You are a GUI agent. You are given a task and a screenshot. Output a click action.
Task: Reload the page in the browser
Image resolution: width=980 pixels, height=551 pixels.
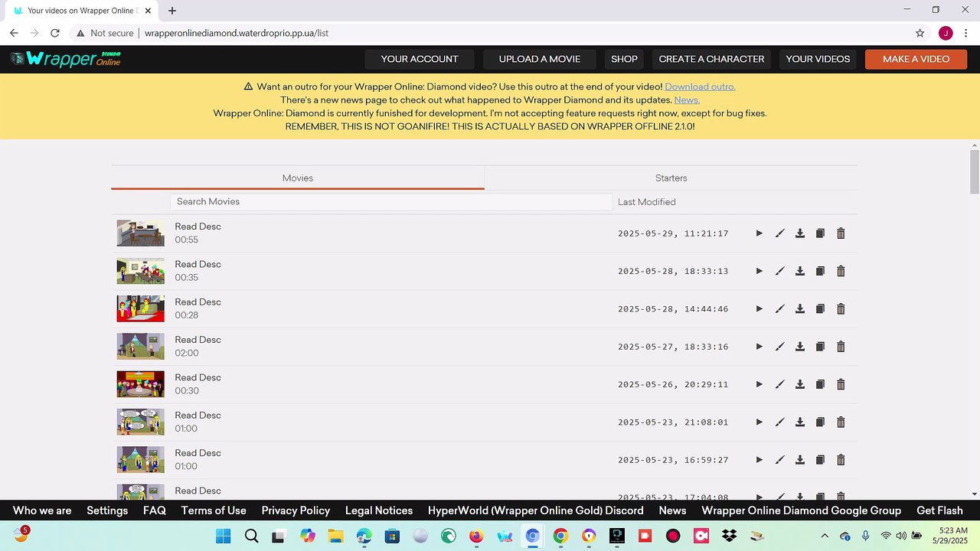55,33
